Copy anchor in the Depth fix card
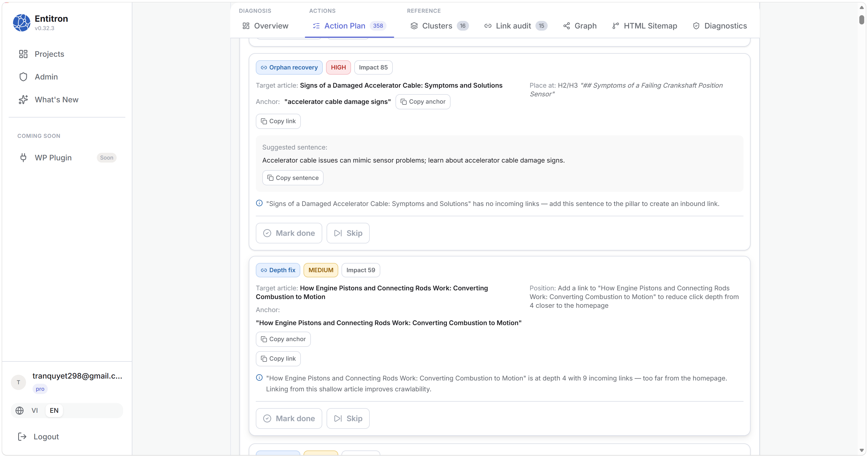The height and width of the screenshot is (457, 868). coord(283,339)
